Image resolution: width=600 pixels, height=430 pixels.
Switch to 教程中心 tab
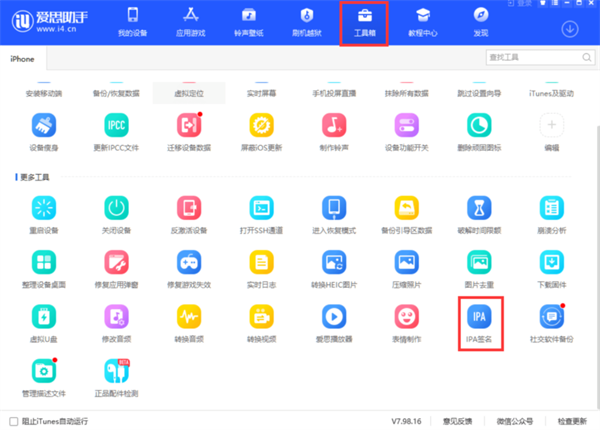pyautogui.click(x=423, y=23)
